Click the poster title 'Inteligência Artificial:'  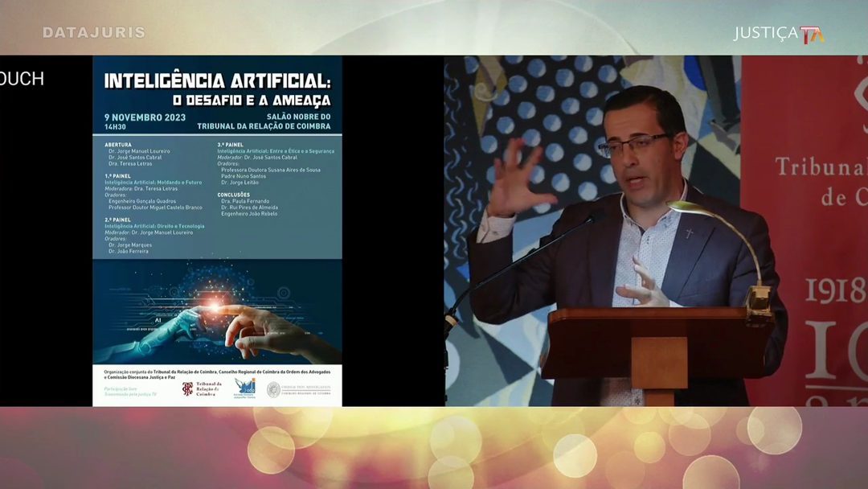[x=217, y=80]
